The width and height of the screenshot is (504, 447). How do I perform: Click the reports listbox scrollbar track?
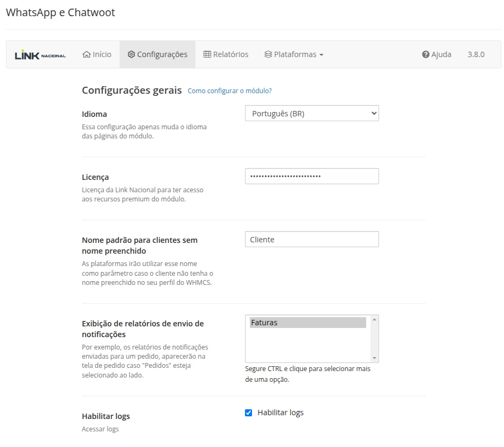375,339
